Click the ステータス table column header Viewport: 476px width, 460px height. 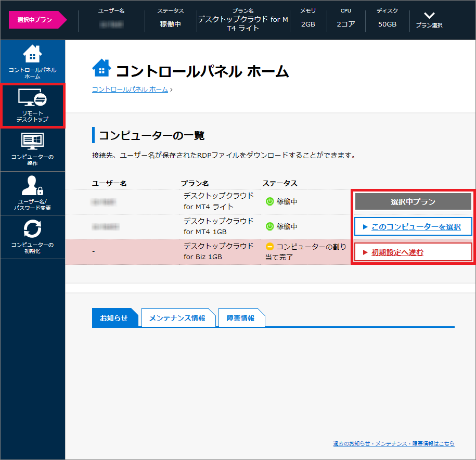pyautogui.click(x=279, y=183)
